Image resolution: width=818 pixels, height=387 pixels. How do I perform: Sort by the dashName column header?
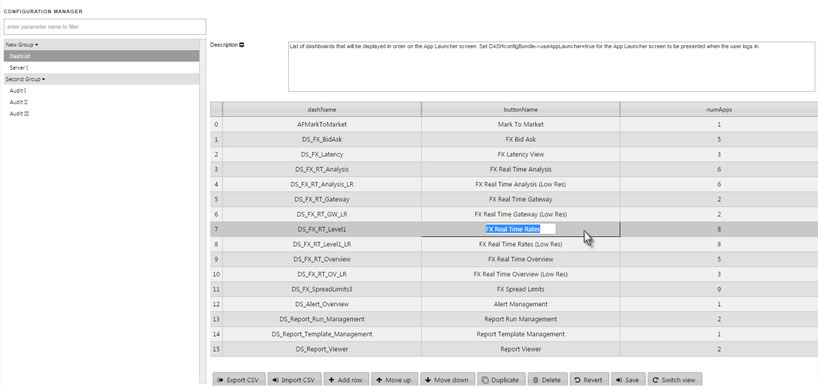[x=322, y=110]
